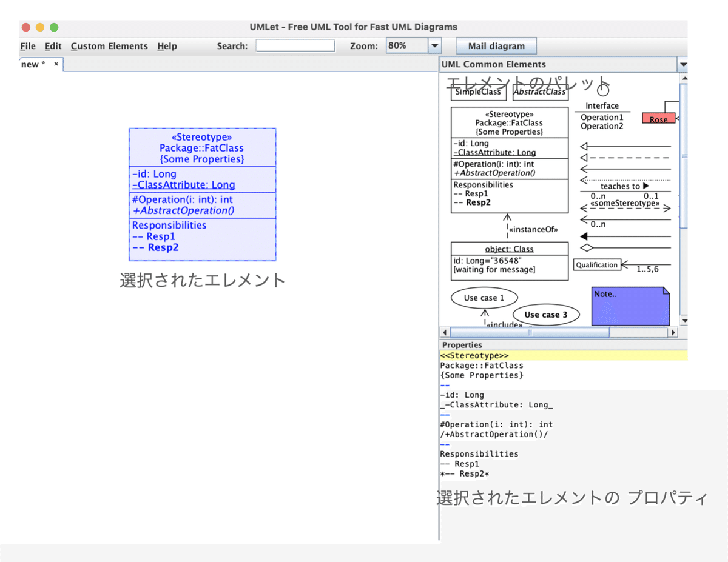Click the 'Operation1' text in the palette
Viewport: 728px width, 562px height.
click(x=602, y=117)
